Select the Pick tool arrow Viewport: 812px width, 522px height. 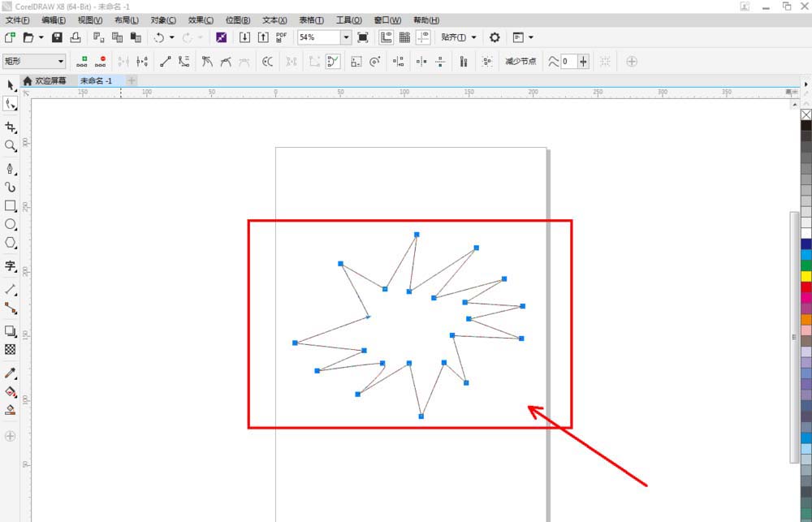point(11,85)
